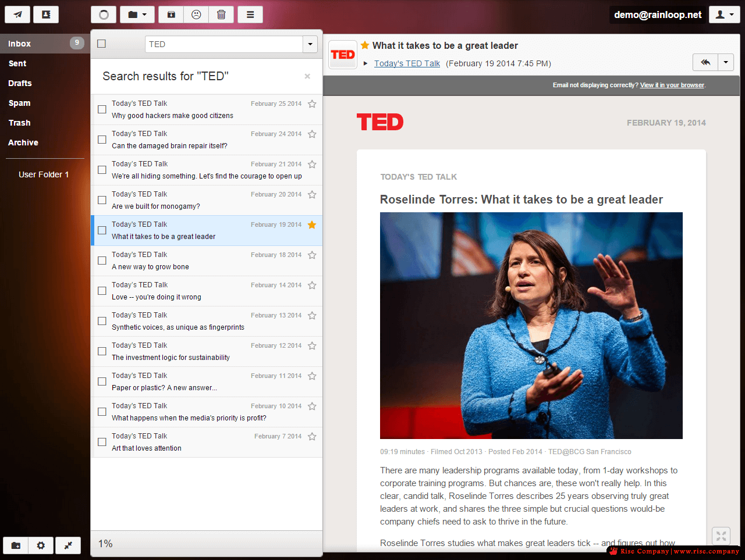Screen dimensions: 745x560
Task: Reply all to the message
Action: pyautogui.click(x=705, y=62)
